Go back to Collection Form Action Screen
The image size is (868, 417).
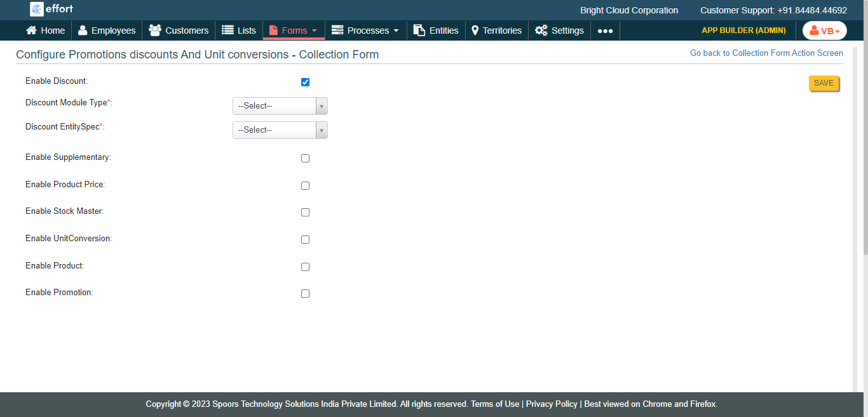[x=766, y=53]
